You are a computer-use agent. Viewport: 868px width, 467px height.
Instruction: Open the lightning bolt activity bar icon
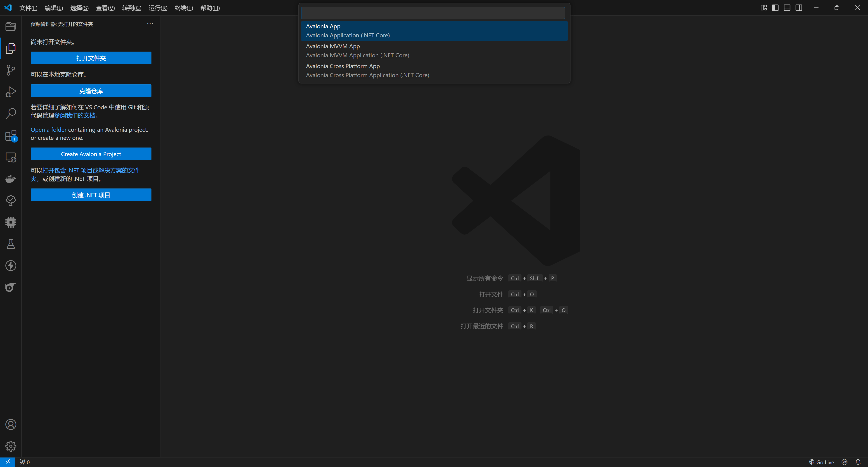pos(11,266)
